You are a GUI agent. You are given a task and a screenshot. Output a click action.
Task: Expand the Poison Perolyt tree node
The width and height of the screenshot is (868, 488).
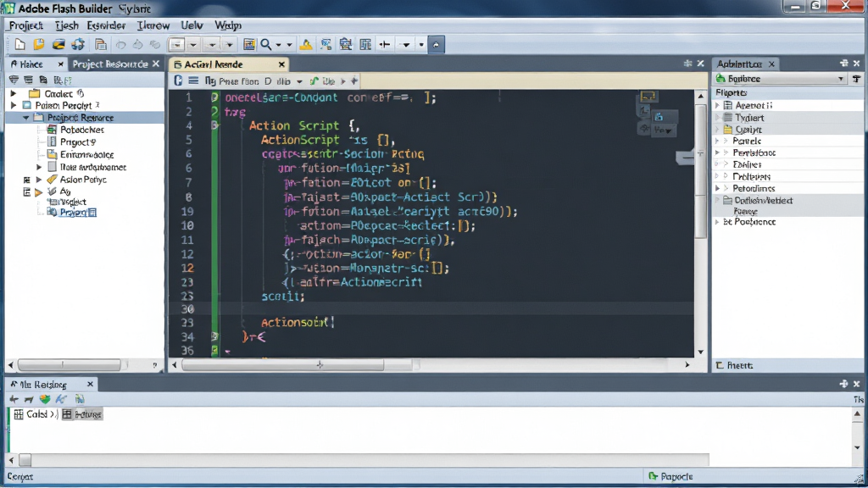(14, 105)
